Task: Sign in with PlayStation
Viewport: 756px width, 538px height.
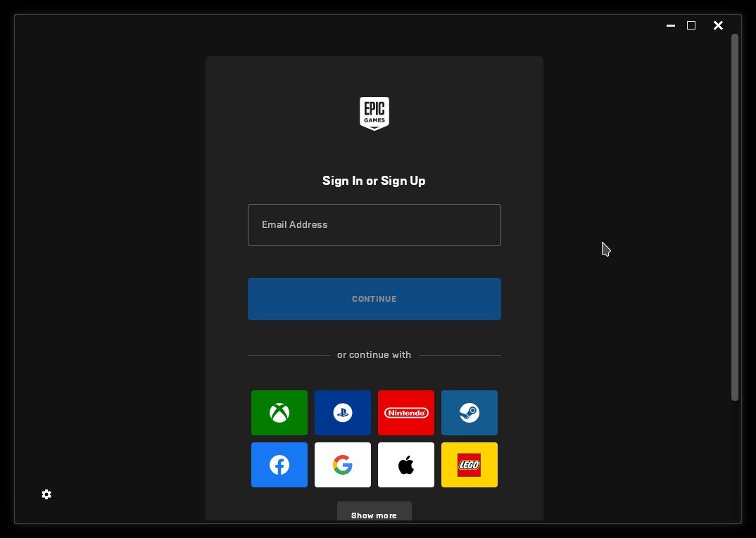Action: tap(342, 413)
